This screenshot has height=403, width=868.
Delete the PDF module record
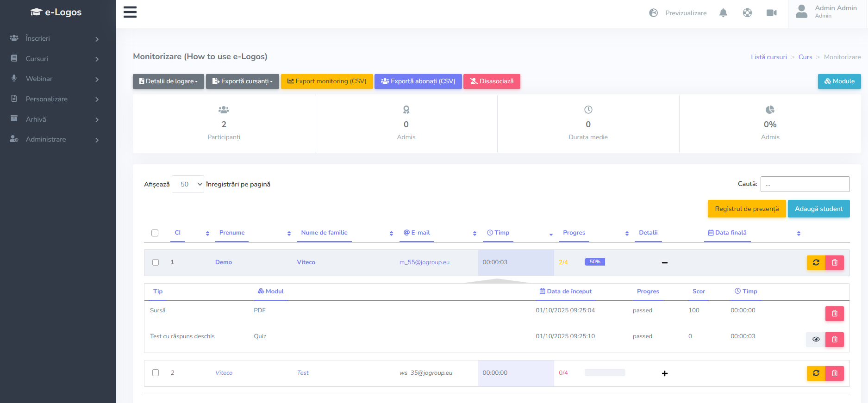click(834, 314)
